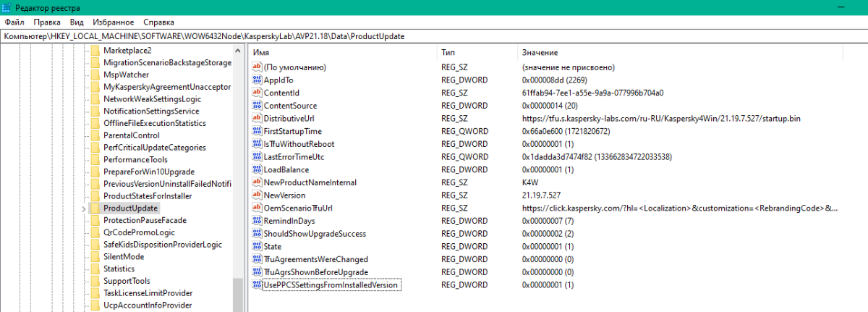
Task: Select the Statistics folder icon
Action: point(95,269)
